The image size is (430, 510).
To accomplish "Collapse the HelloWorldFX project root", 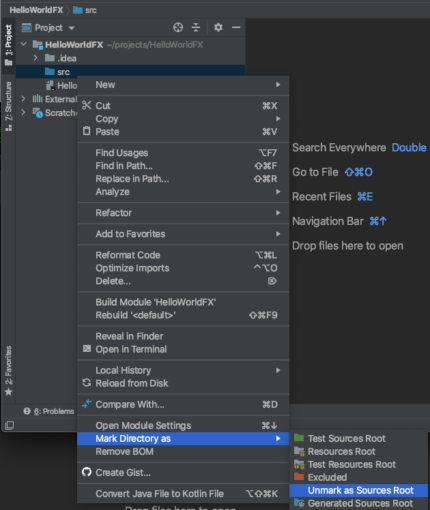I will [x=23, y=44].
